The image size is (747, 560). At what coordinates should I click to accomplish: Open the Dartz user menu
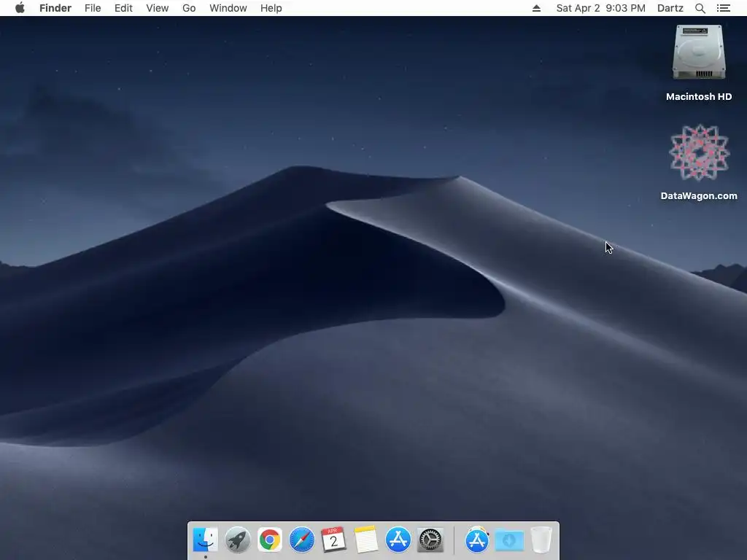click(670, 8)
